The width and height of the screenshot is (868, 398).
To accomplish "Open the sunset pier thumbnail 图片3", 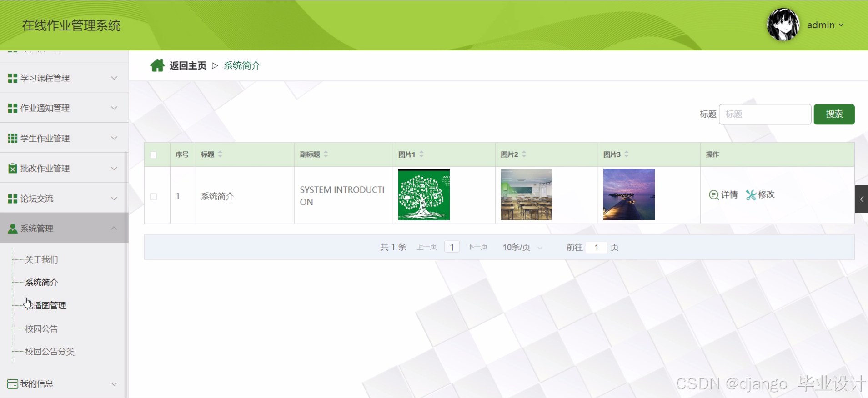I will pos(629,194).
